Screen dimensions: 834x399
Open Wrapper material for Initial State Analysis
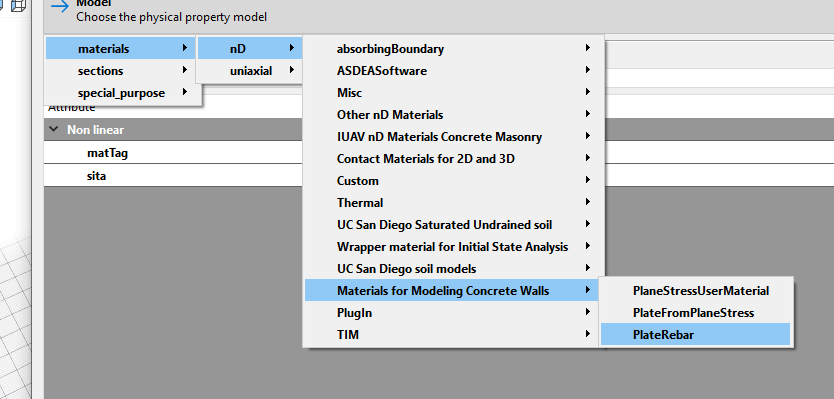(453, 247)
